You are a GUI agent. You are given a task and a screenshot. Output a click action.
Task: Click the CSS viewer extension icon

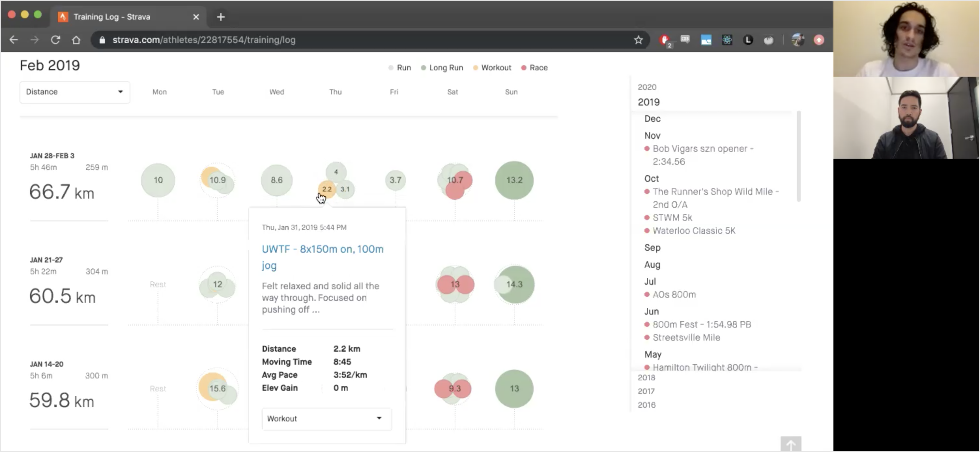[685, 39]
